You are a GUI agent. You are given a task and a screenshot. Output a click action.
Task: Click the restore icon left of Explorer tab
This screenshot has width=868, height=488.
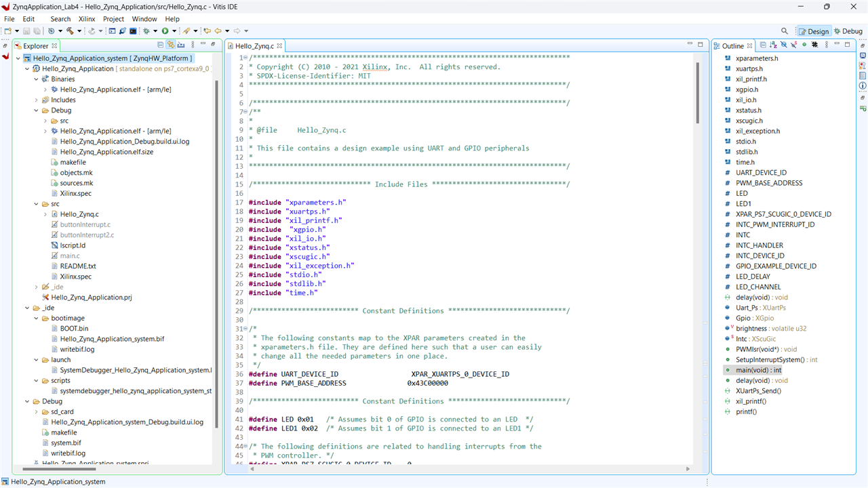(x=5, y=45)
